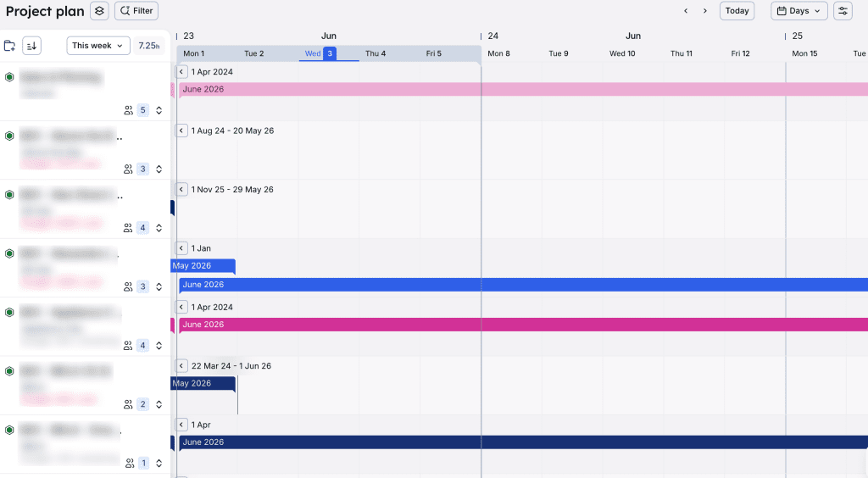Click green status hexagon in 1 Jan row
This screenshot has width=868, height=478.
[x=9, y=253]
